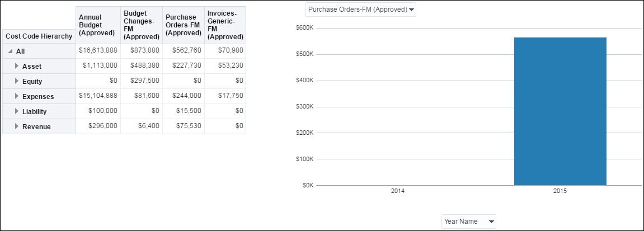
Task: Expand the Liability cost code row
Action: 17,111
